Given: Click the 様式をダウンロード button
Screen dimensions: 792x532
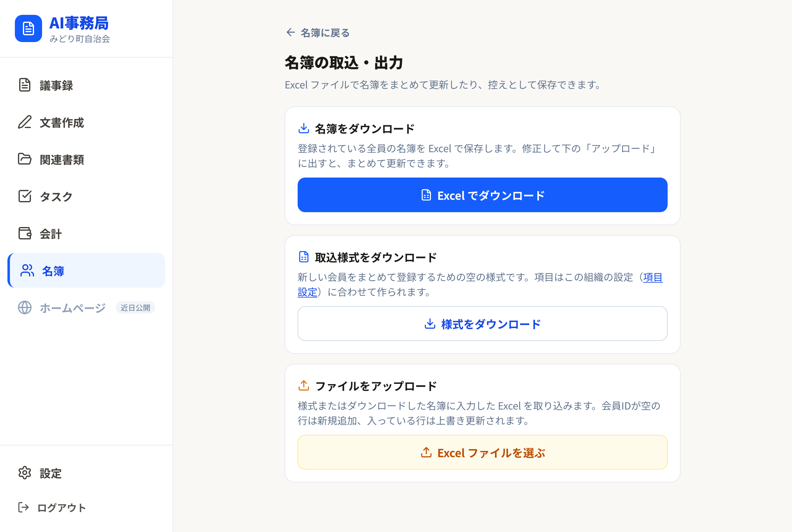Looking at the screenshot, I should coord(482,324).
